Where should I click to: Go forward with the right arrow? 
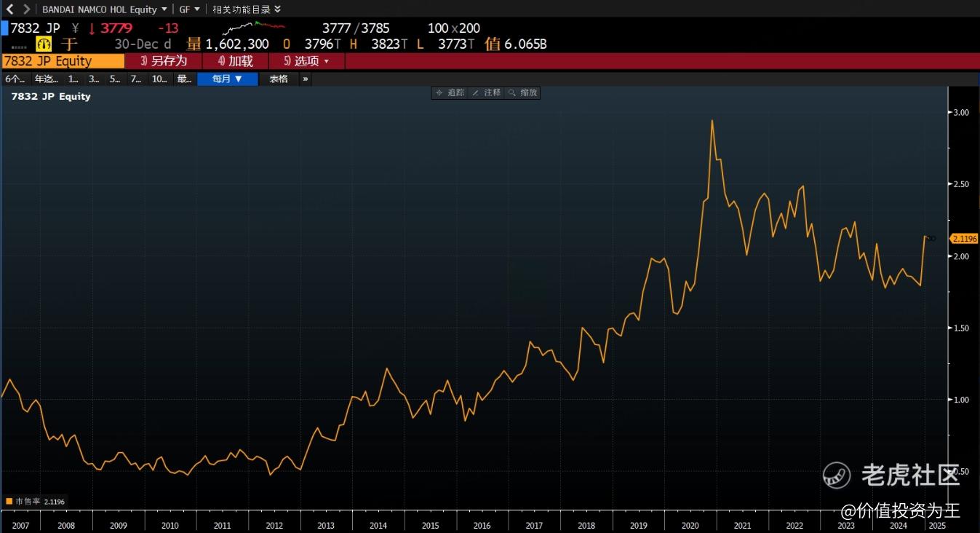click(x=27, y=9)
